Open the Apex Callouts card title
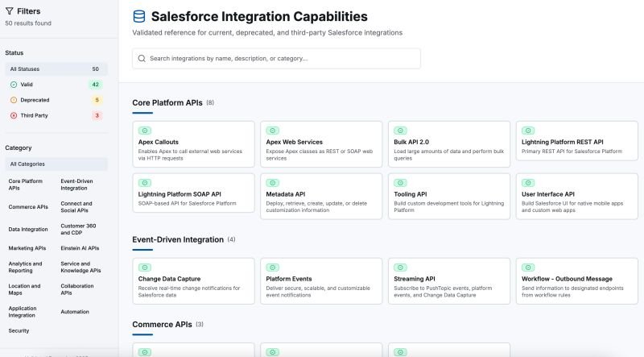Viewport: 644px width, 357px height. 159,142
